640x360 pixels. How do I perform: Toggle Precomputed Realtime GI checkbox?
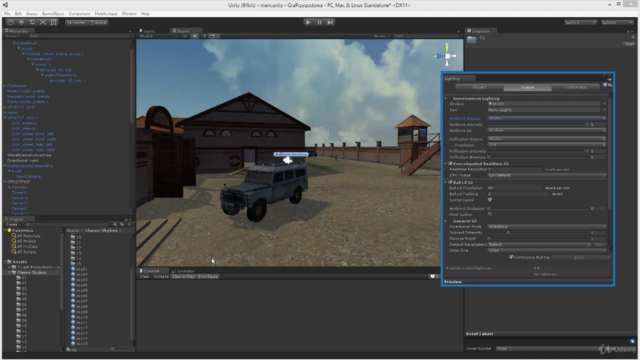[x=451, y=163]
